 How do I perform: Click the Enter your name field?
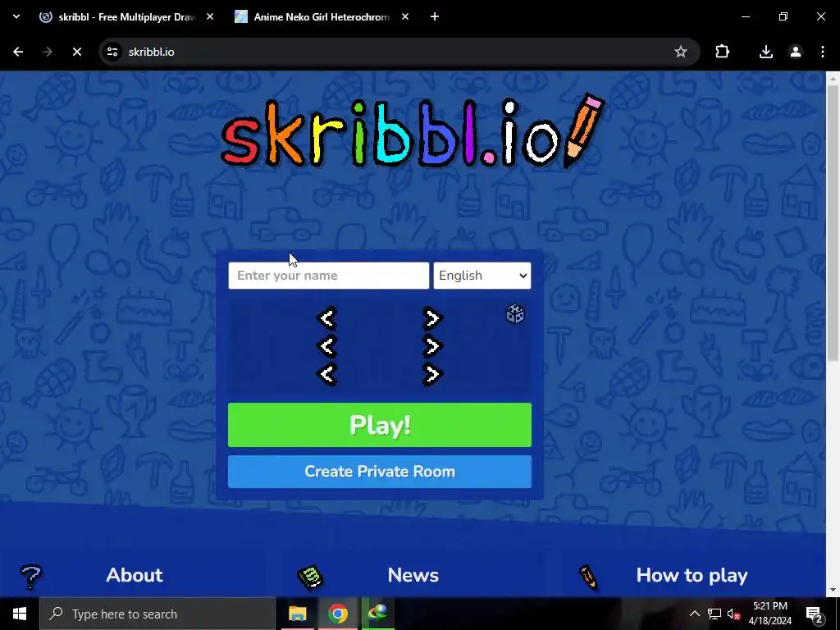point(329,276)
